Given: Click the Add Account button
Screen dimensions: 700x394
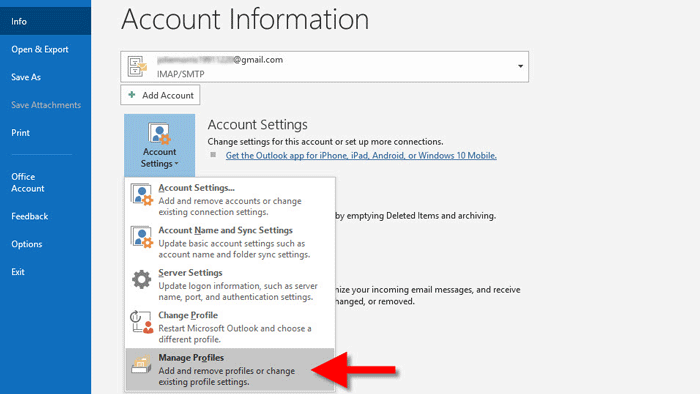Looking at the screenshot, I should point(160,95).
